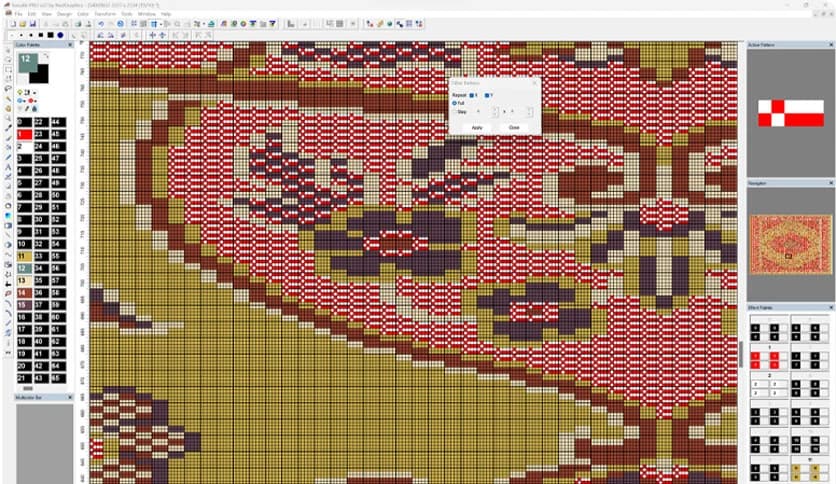Click the large foreground color box labeled 12
The height and width of the screenshot is (484, 836).
click(x=27, y=62)
